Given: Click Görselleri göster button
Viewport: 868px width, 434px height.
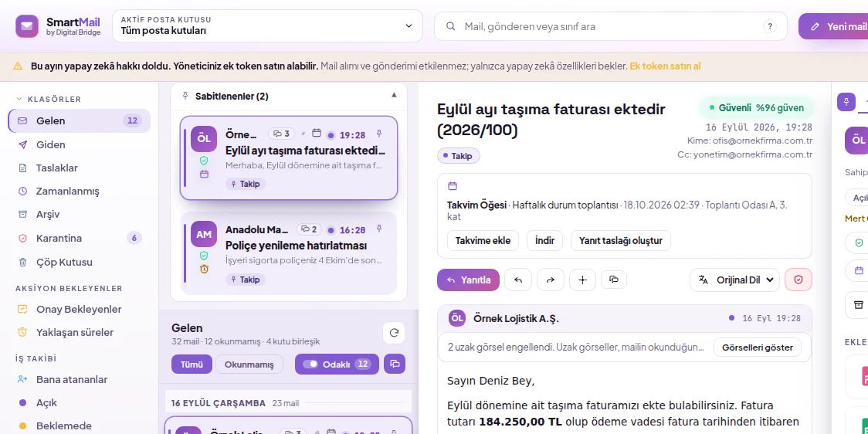Looking at the screenshot, I should 758,348.
